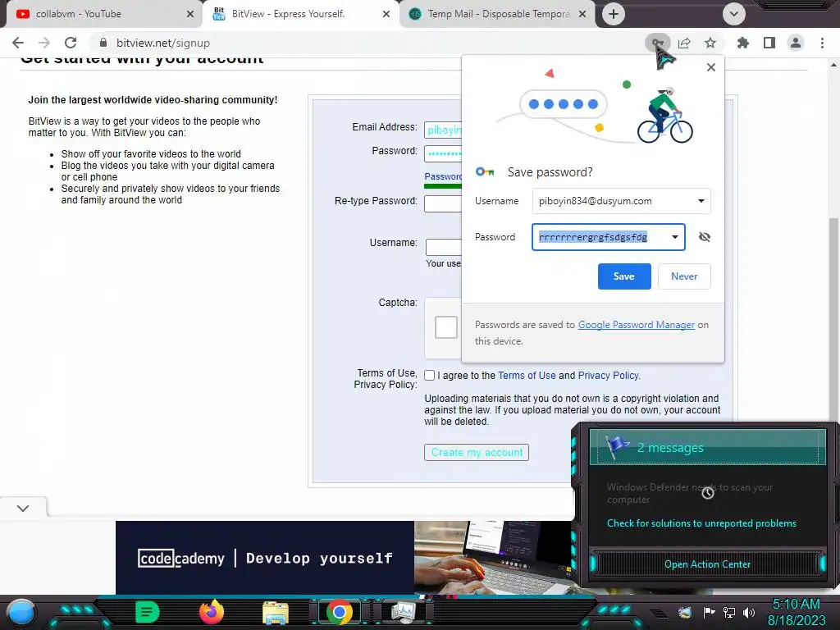The image size is (840, 630).
Task: Expand the Password dropdown in popup
Action: coord(675,237)
